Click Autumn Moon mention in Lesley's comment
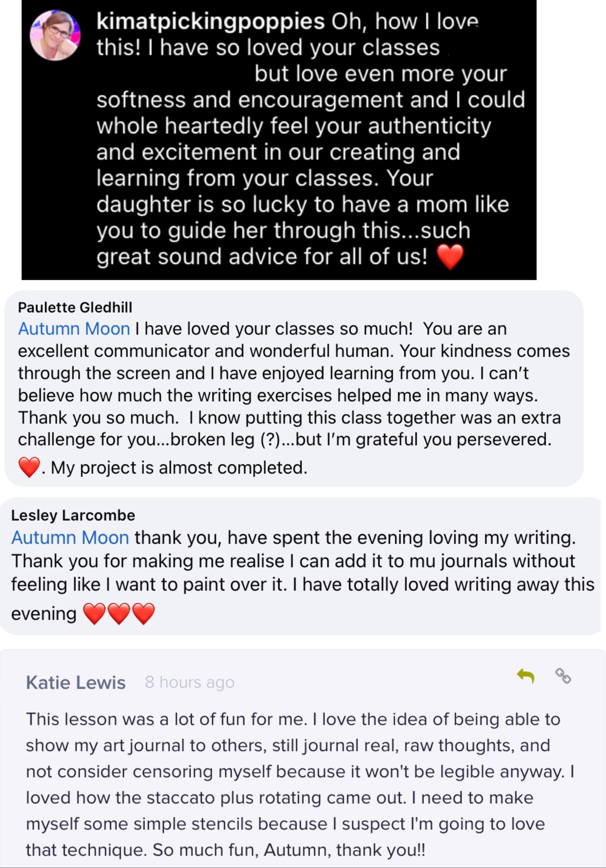606x868 pixels. (70, 538)
